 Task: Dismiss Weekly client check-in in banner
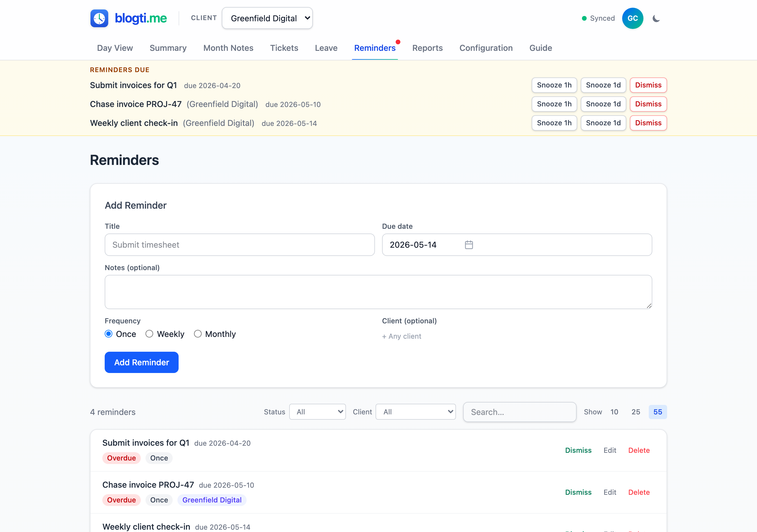(x=648, y=123)
